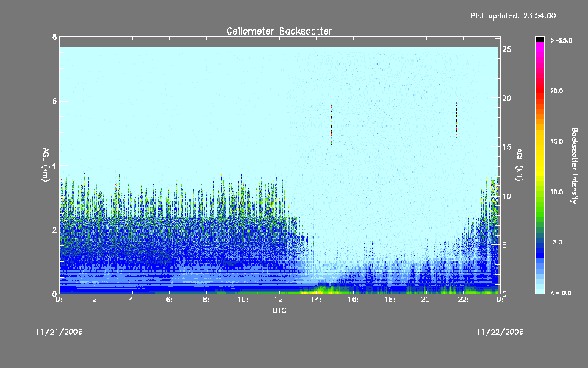Image resolution: width=588 pixels, height=368 pixels.
Task: Select the "16:" UTC hour tick label
Action: (x=353, y=300)
